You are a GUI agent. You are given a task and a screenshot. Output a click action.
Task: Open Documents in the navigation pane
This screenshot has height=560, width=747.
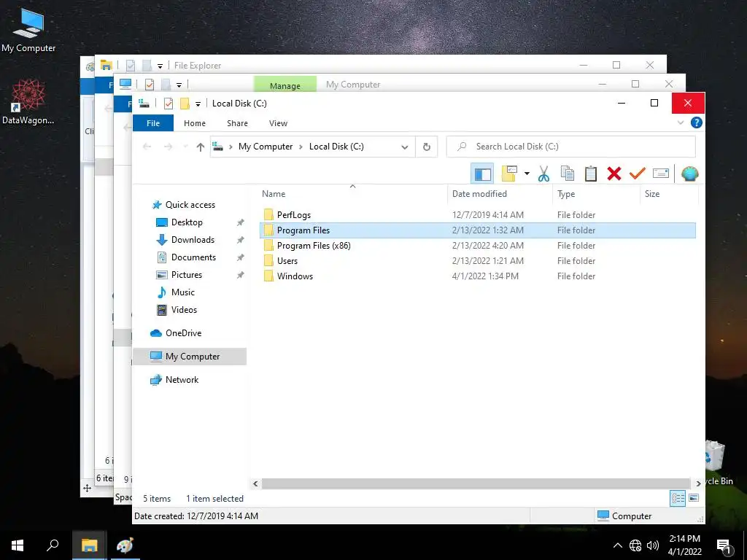pyautogui.click(x=193, y=257)
